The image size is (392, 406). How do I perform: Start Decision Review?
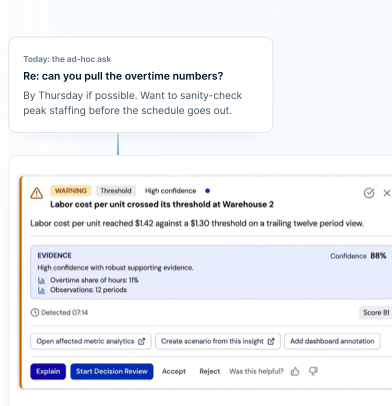click(112, 371)
